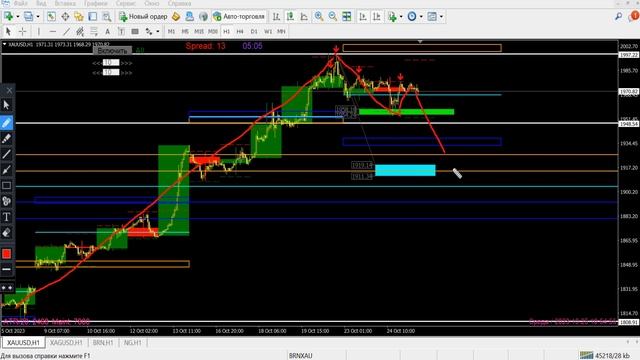640x360 pixels.
Task: Toggle the Авто-торговля button
Action: coord(239,16)
